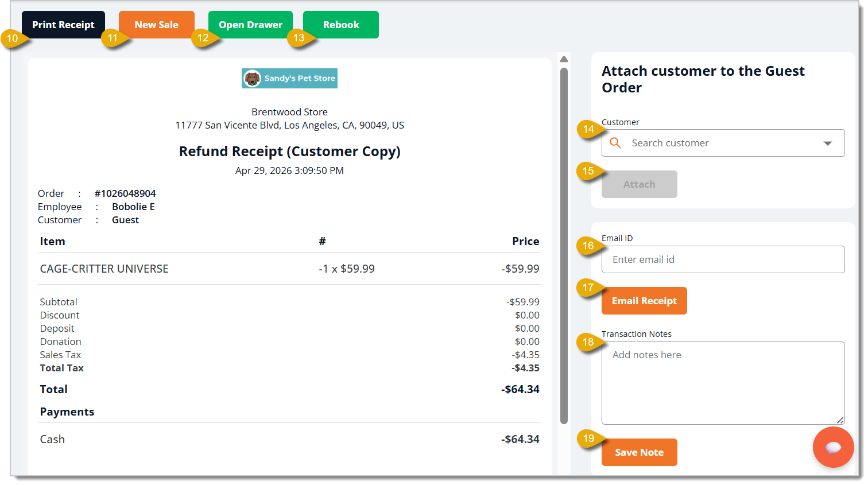Image resolution: width=868 pixels, height=485 pixels.
Task: Click the CAGE-CRITTER UNIVERSE item
Action: (x=104, y=269)
